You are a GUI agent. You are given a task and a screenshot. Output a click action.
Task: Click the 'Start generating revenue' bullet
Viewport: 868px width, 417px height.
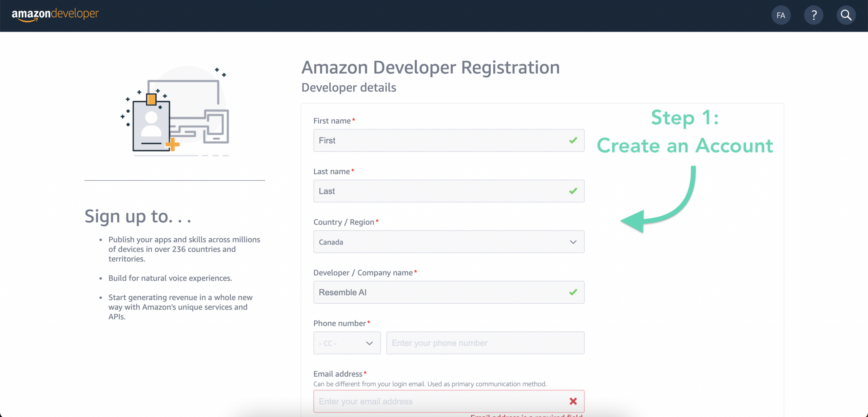(180, 307)
